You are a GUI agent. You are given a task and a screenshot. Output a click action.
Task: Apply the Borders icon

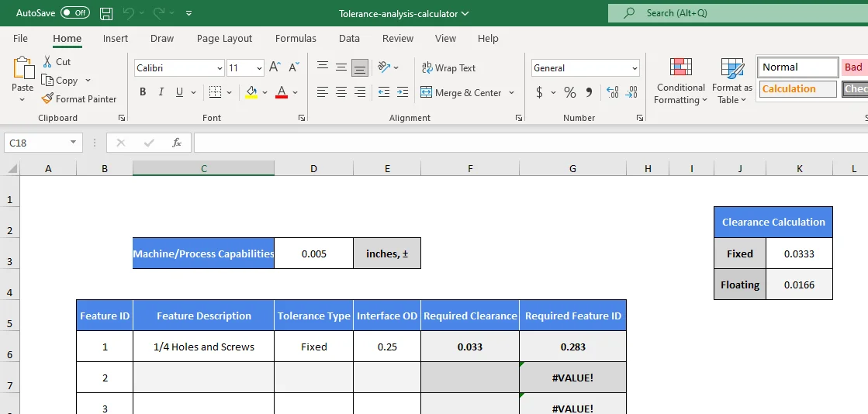pyautogui.click(x=216, y=92)
